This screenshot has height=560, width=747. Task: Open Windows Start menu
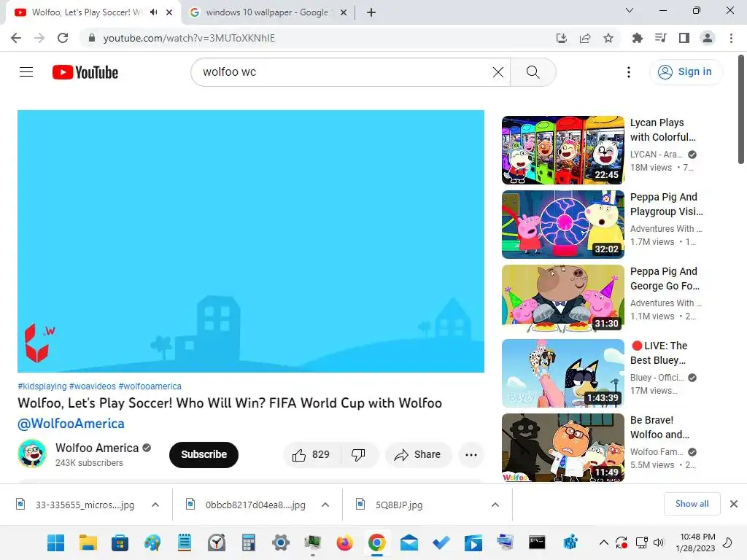click(x=55, y=542)
